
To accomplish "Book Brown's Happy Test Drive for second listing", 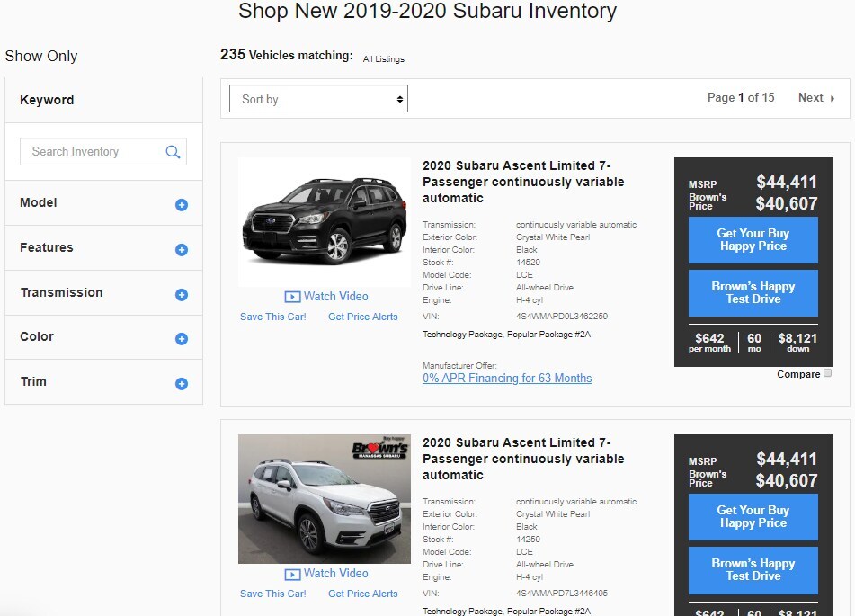I will [753, 570].
